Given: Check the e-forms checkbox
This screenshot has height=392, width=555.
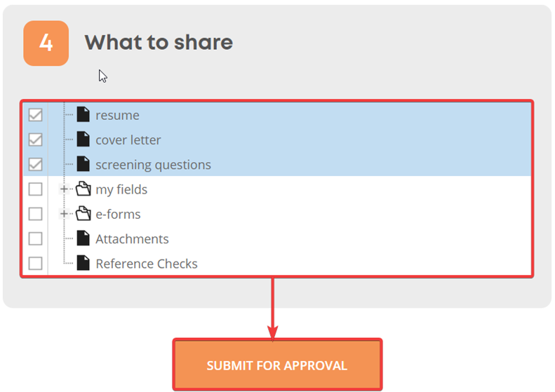Looking at the screenshot, I should 35,214.
